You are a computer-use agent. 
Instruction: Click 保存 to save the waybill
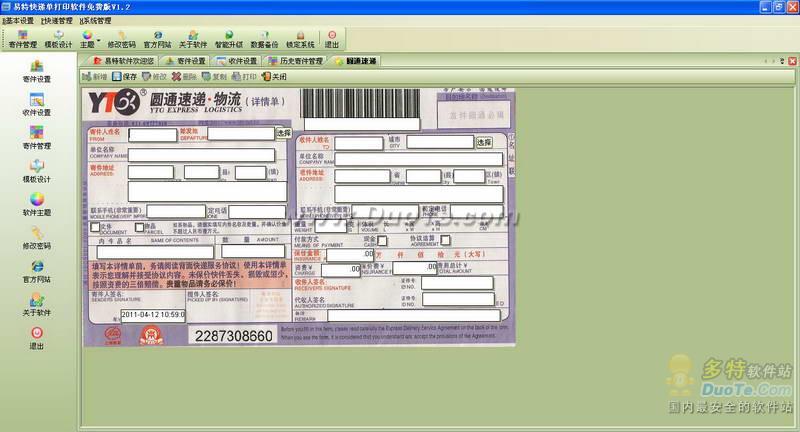click(x=124, y=77)
